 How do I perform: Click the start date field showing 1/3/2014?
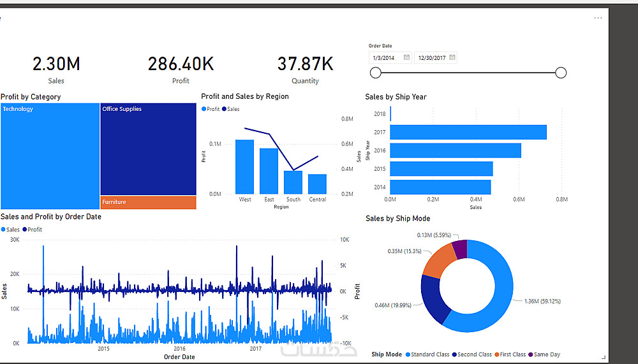point(390,58)
